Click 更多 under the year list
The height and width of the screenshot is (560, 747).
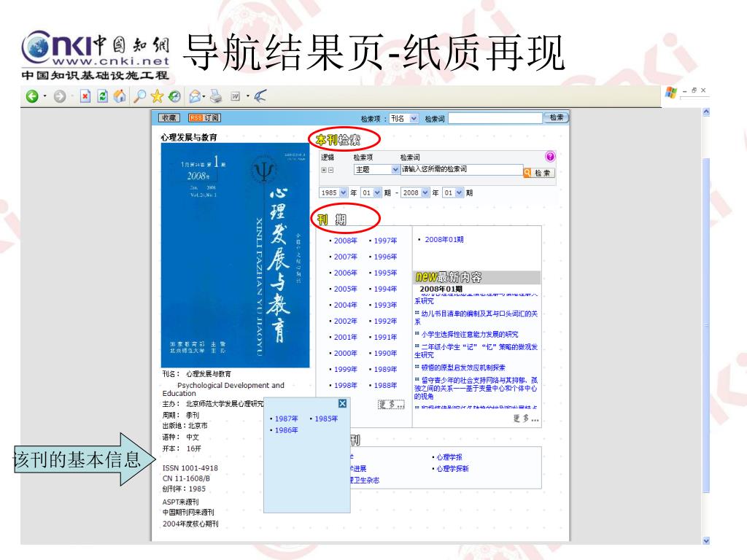(x=391, y=405)
